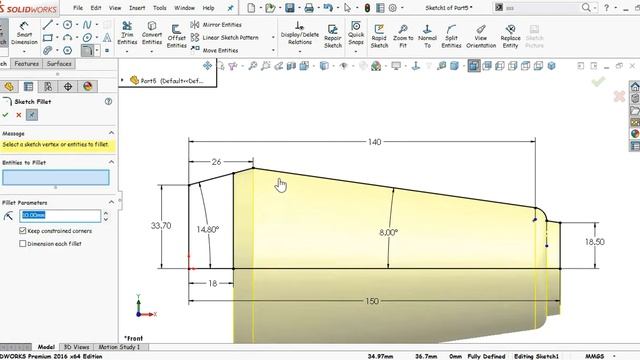
Task: Increase fillet radius with up spinner
Action: click(x=106, y=213)
